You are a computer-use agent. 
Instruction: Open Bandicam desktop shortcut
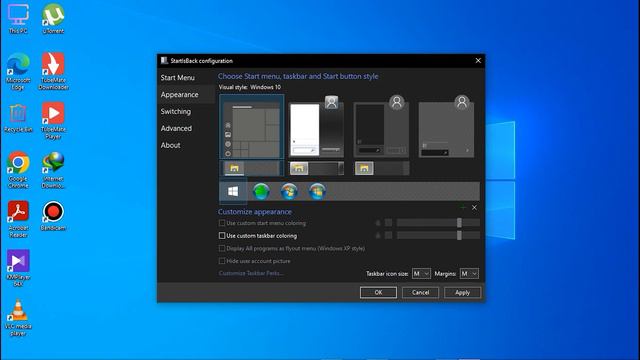pos(53,216)
